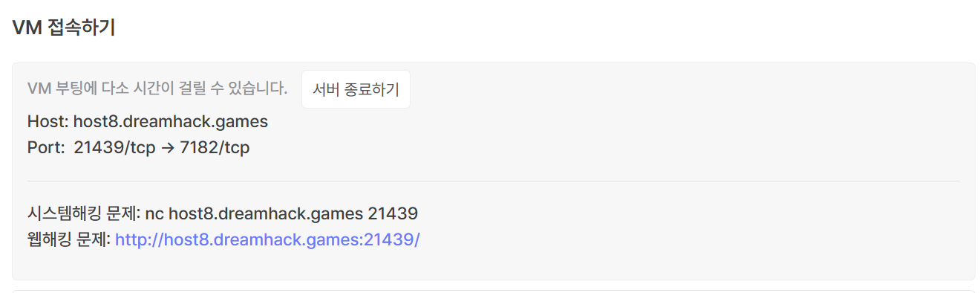Select the VM 접속하기 heading

(x=64, y=28)
